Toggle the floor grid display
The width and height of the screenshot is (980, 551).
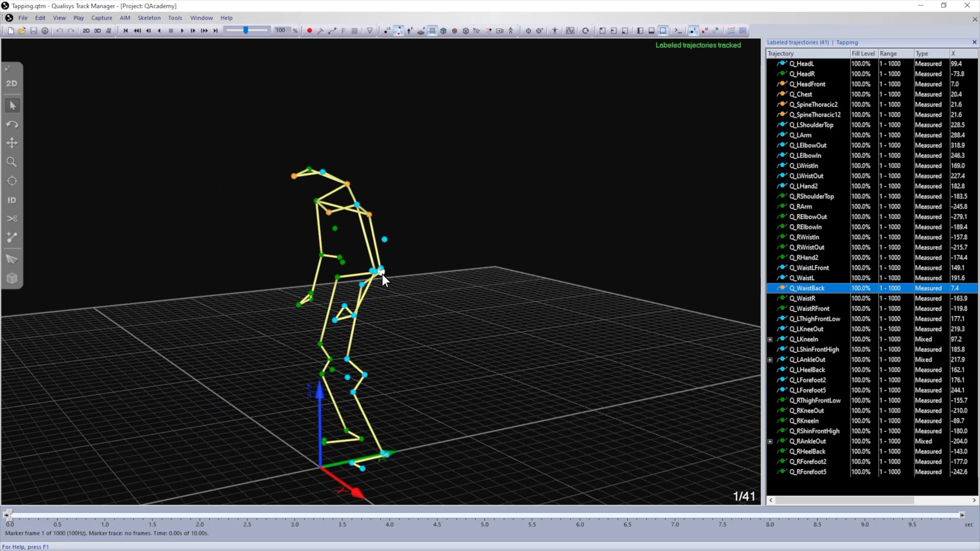[x=432, y=31]
